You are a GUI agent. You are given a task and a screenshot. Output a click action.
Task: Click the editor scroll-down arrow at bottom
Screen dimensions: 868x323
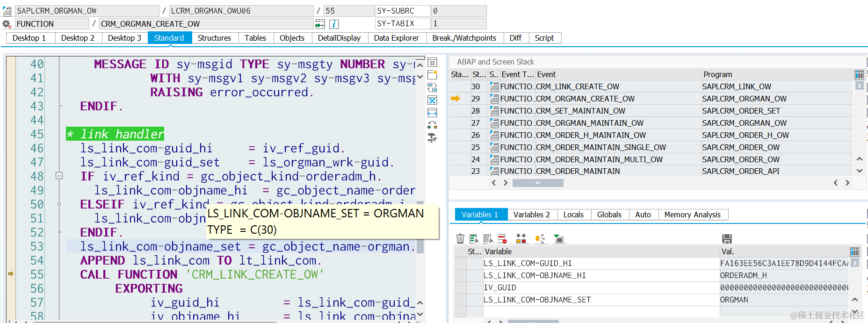click(x=420, y=315)
